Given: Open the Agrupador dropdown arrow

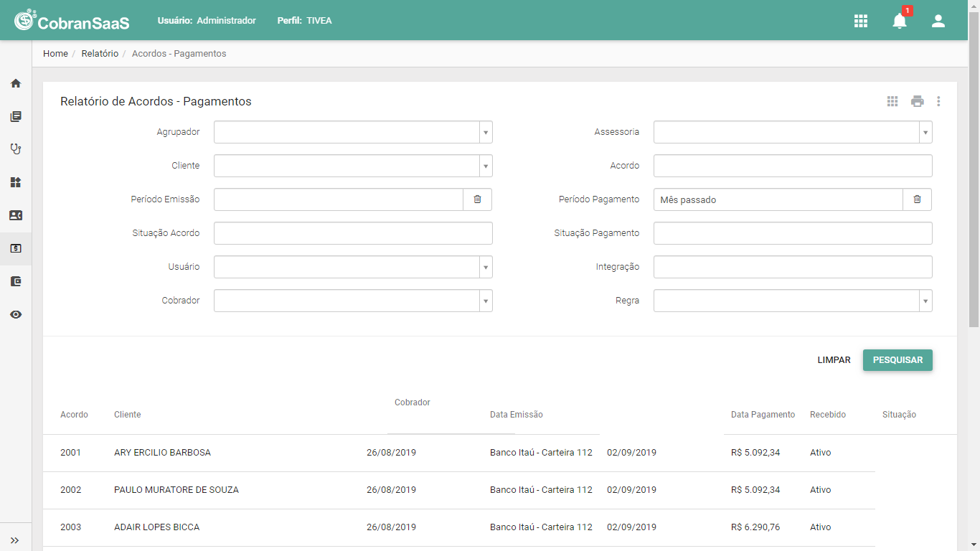Looking at the screenshot, I should [486, 132].
